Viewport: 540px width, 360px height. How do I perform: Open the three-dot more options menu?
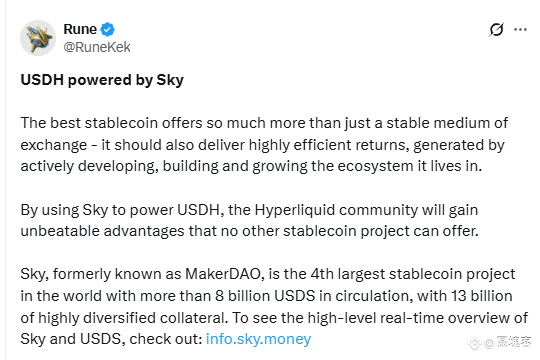(x=520, y=30)
